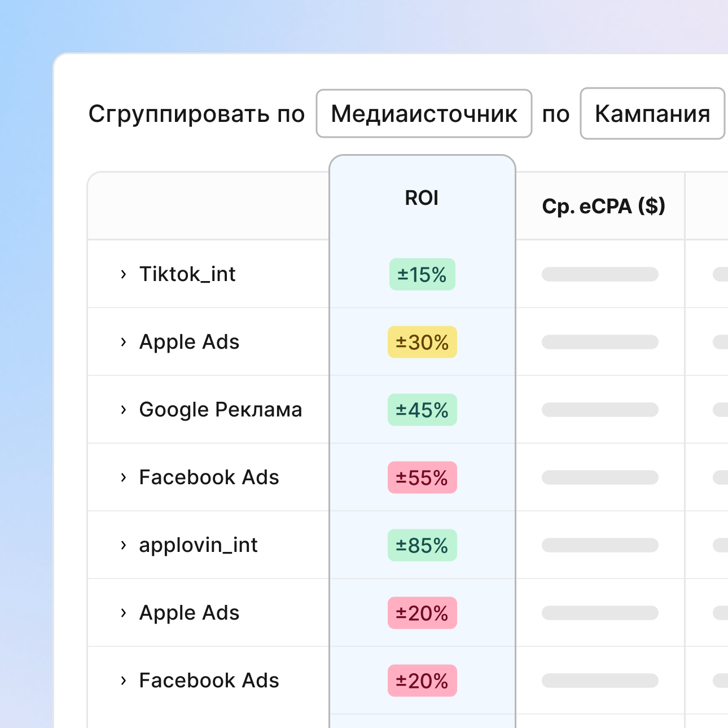Click the eCPA placeholder bar for Apple Ads
This screenshot has width=728, height=728.
click(x=600, y=342)
